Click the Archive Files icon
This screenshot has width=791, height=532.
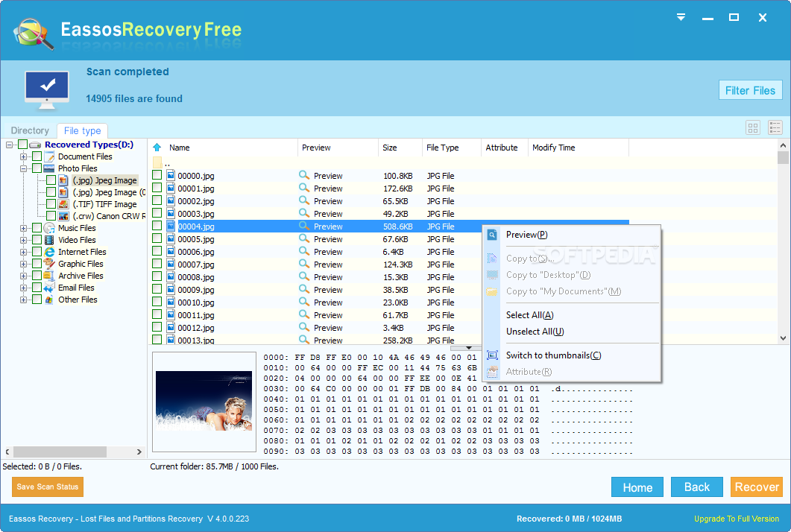point(49,276)
